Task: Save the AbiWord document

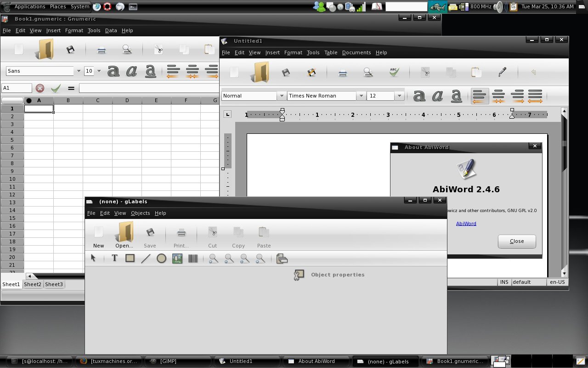Action: coord(286,72)
